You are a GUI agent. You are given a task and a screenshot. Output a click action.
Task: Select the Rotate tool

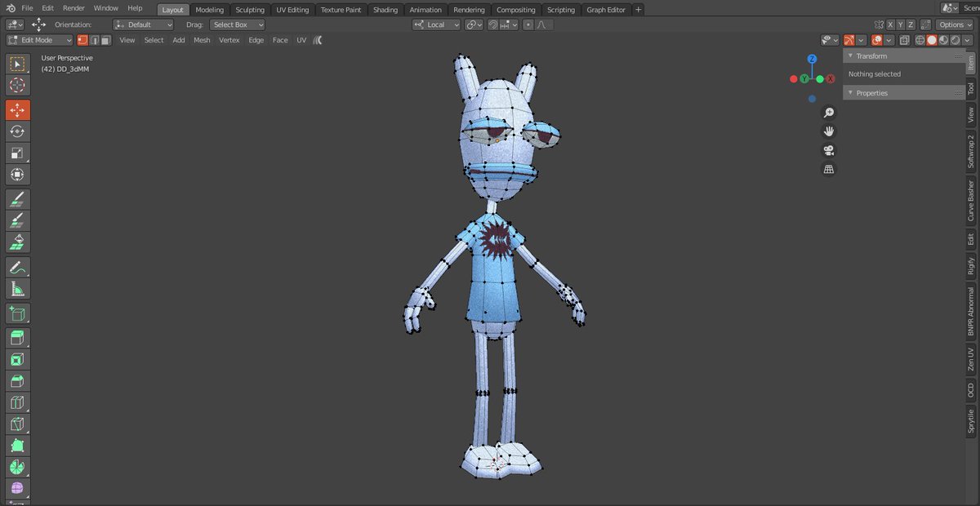click(x=18, y=131)
